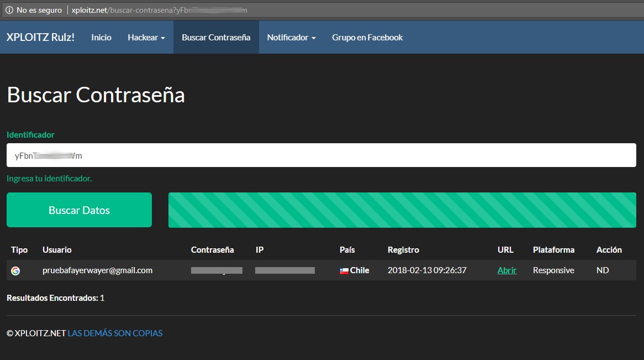Click the email pruebafayerwayer@gmail.com cell
Viewport: 644px width, 360px height.
point(97,270)
